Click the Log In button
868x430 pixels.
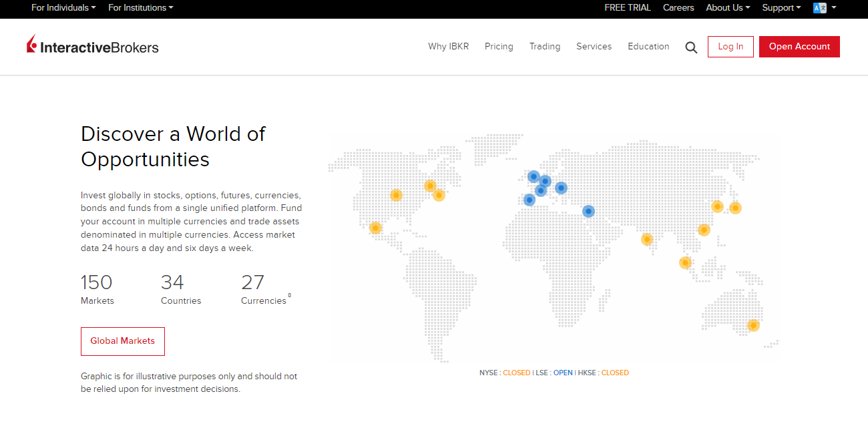coord(730,47)
